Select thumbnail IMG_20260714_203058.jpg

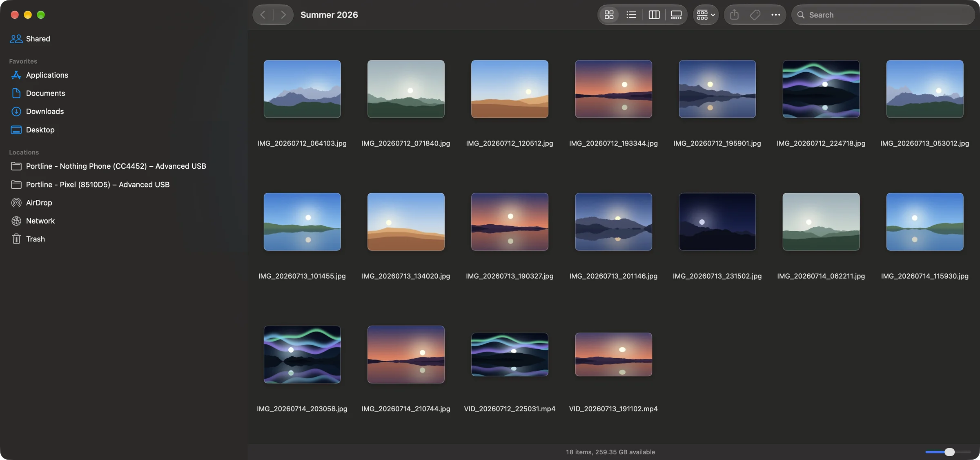click(302, 355)
